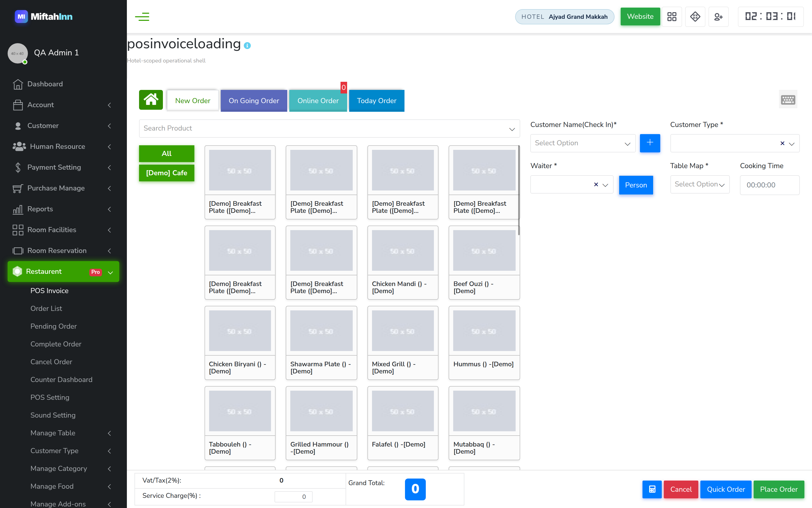Open Order List in sidebar
The height and width of the screenshot is (508, 812).
(x=46, y=308)
